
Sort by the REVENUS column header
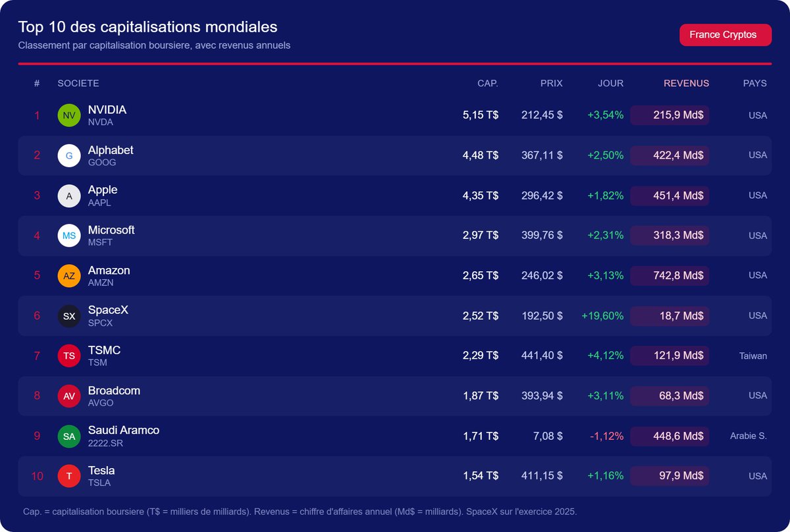point(686,83)
